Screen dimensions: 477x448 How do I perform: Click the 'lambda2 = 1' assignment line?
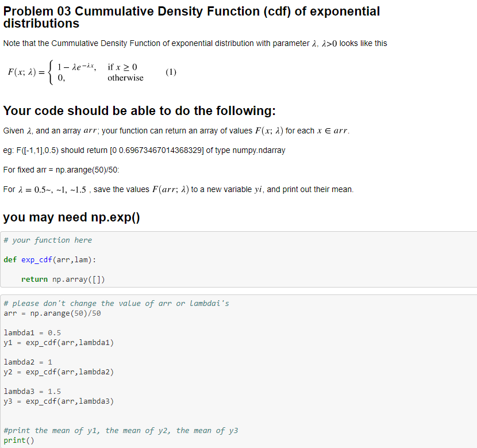point(25,362)
